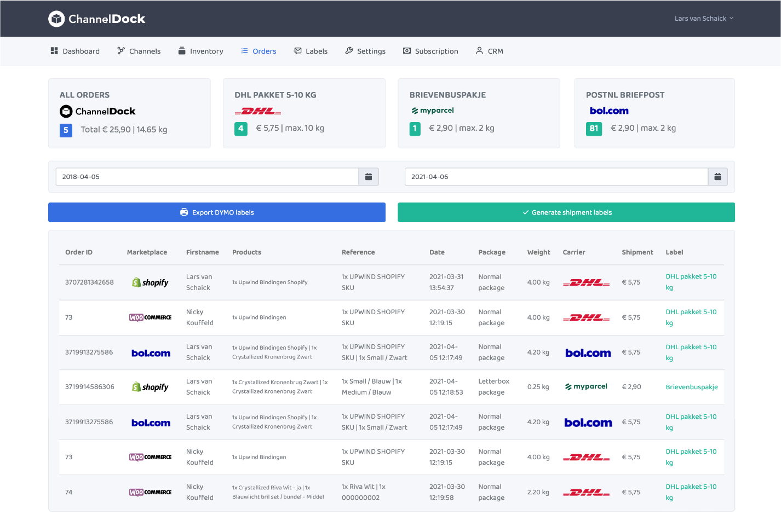The width and height of the screenshot is (781, 532).
Task: Open the Settings menu item
Action: [365, 51]
